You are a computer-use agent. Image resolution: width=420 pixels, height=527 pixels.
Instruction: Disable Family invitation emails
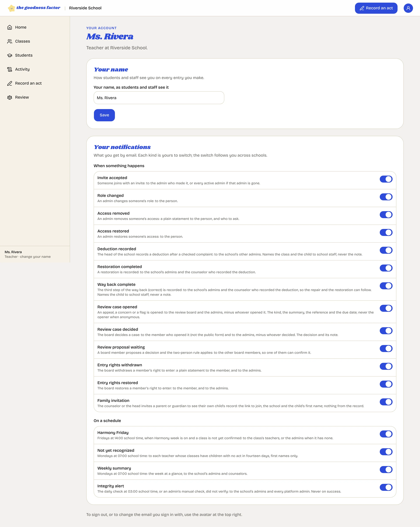(386, 402)
